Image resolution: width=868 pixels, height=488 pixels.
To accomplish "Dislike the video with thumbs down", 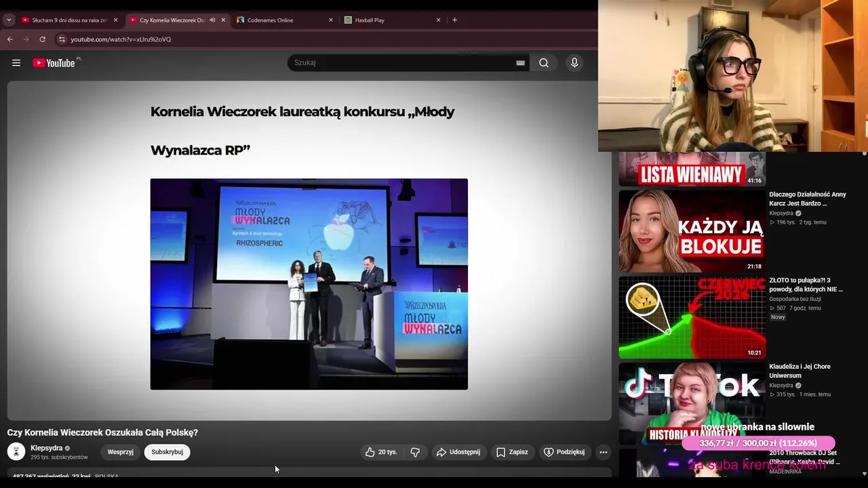I will 415,452.
